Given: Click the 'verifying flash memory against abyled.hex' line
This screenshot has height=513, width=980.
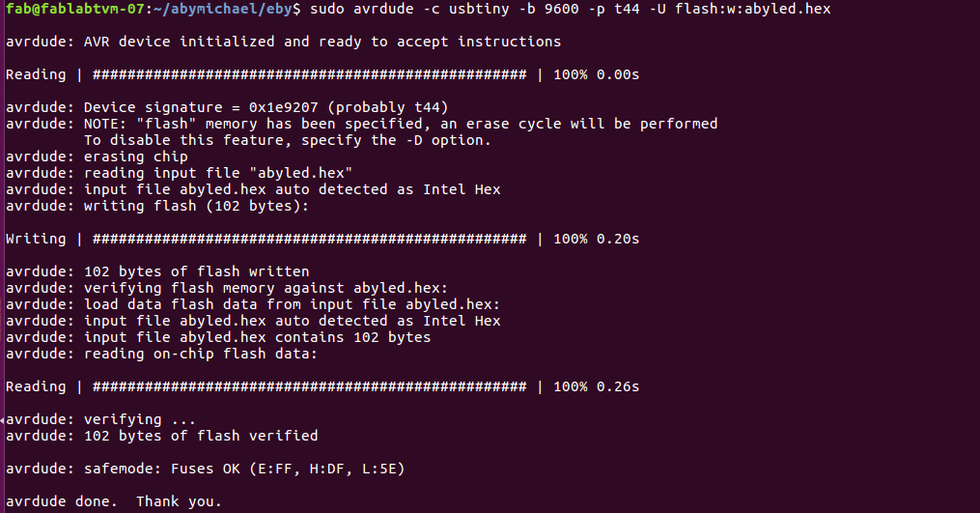Looking at the screenshot, I should tap(227, 289).
